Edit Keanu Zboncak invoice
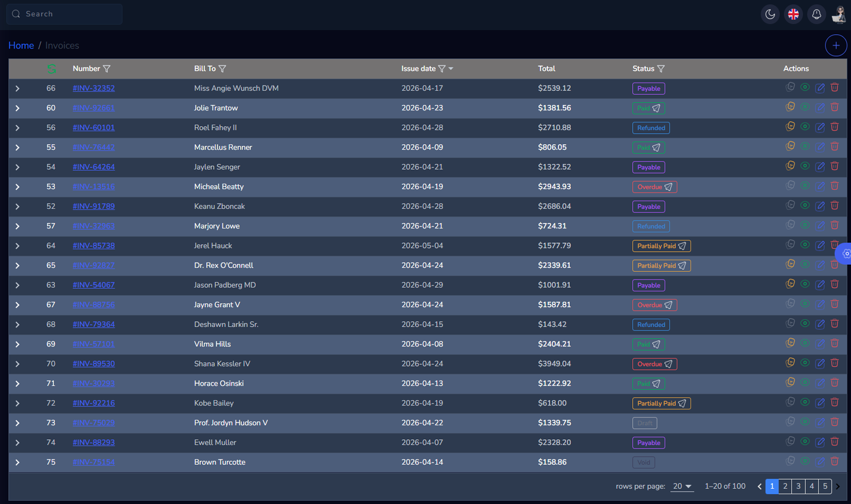Viewport: 851px width, 504px height. (820, 206)
